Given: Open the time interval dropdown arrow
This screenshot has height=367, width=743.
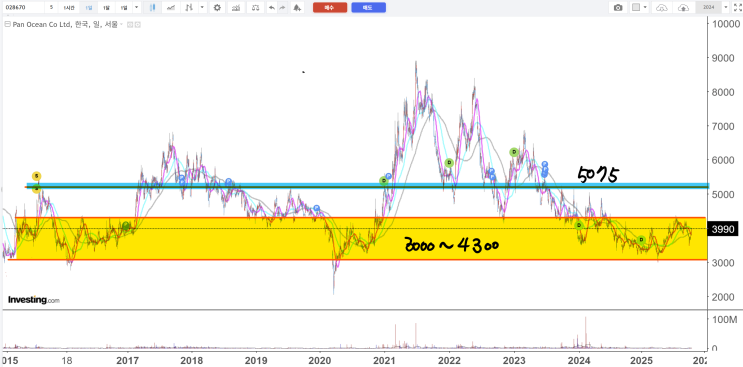Looking at the screenshot, I should tap(137, 8).
